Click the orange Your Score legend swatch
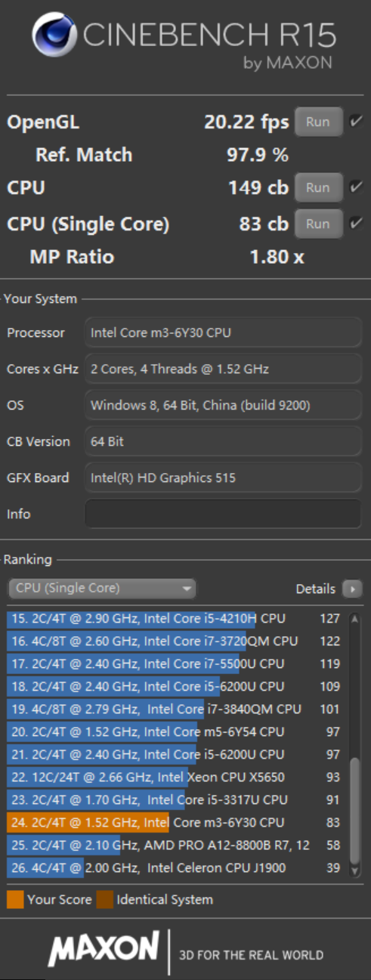This screenshot has width=371, height=980. click(x=14, y=900)
